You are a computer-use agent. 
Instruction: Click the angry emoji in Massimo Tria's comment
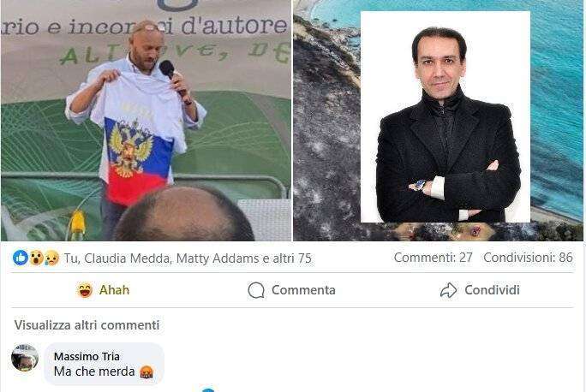146,371
